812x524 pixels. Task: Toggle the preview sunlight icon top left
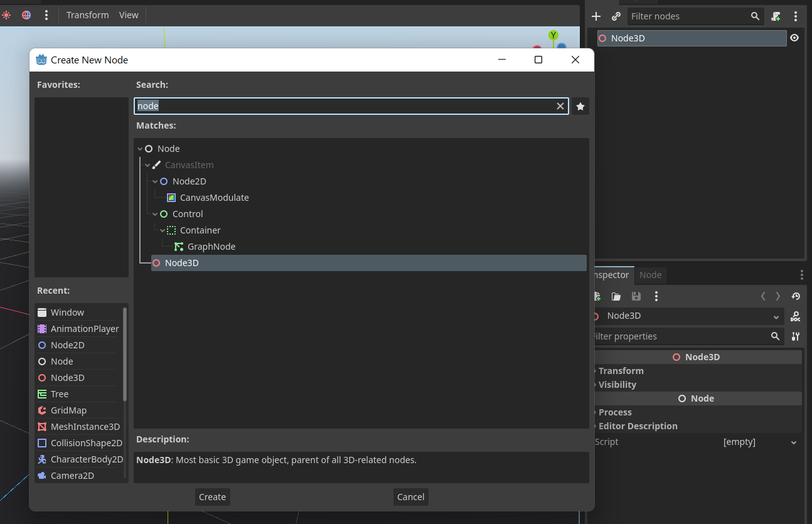point(6,14)
